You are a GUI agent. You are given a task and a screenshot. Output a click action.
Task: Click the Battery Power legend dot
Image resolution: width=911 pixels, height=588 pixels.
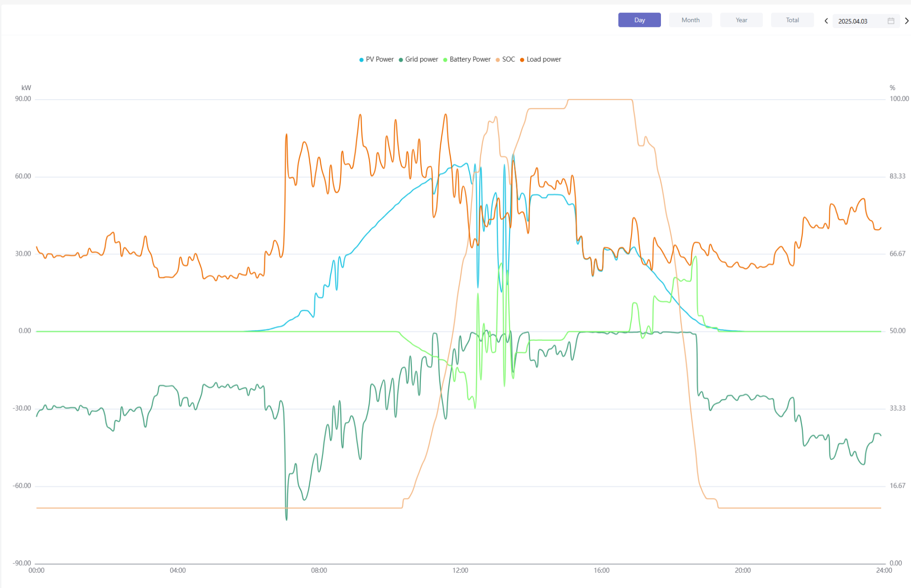pyautogui.click(x=445, y=60)
